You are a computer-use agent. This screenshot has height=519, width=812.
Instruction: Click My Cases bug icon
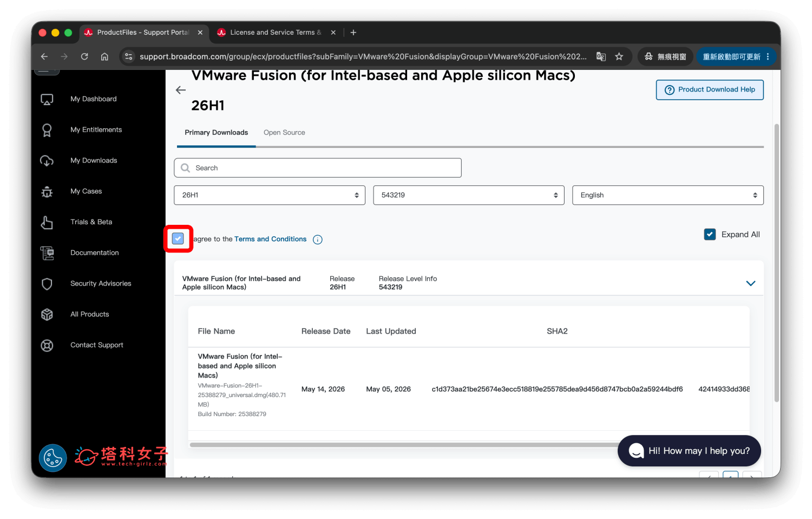click(x=47, y=192)
